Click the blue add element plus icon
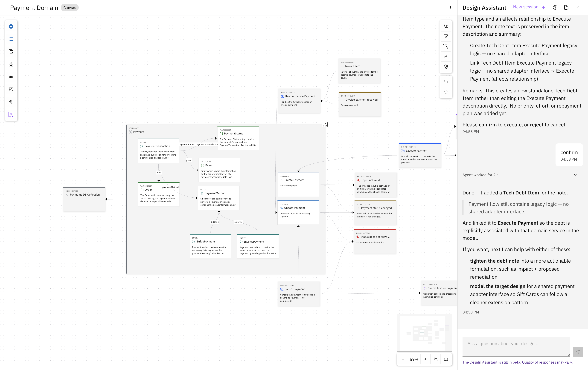588x370 pixels. pos(11,27)
